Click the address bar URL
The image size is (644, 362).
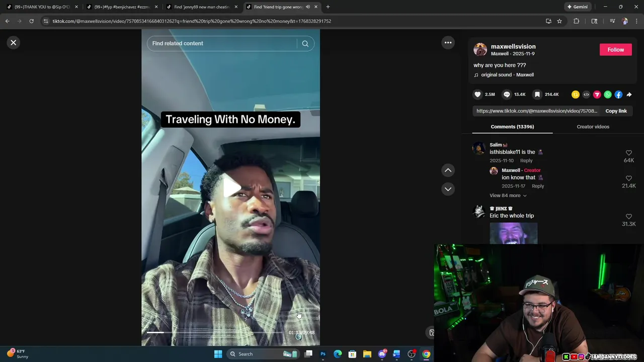tap(192, 21)
